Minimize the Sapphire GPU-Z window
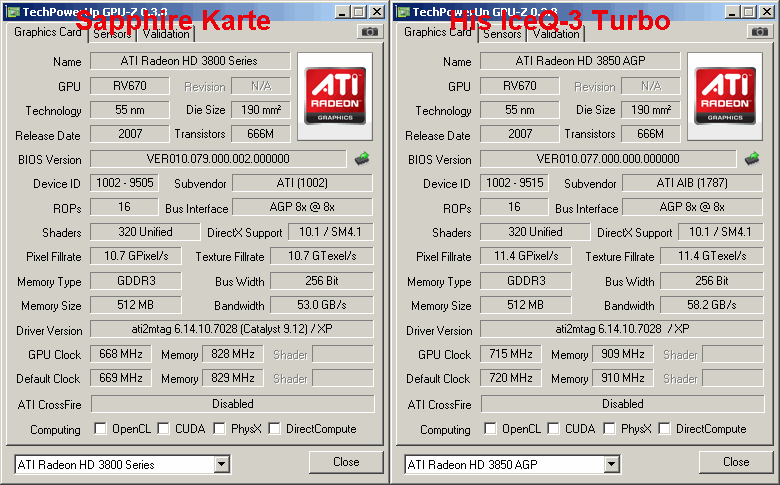780x485 pixels. point(341,12)
